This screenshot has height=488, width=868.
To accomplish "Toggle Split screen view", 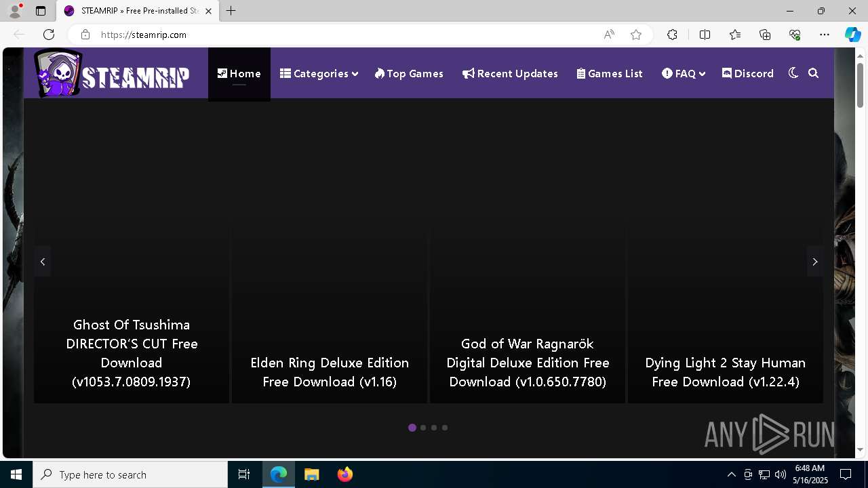I will point(705,35).
